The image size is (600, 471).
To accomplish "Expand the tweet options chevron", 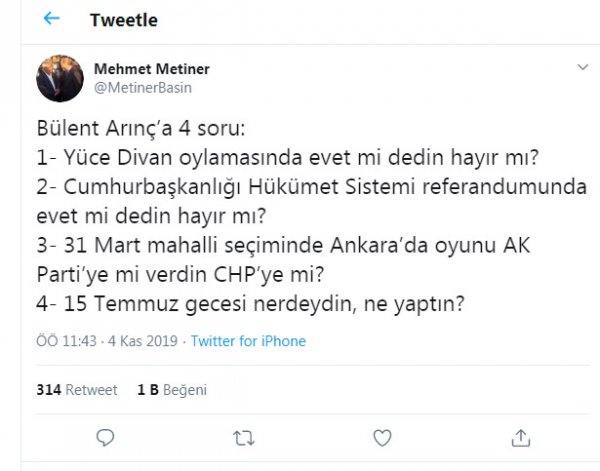I will click(583, 67).
